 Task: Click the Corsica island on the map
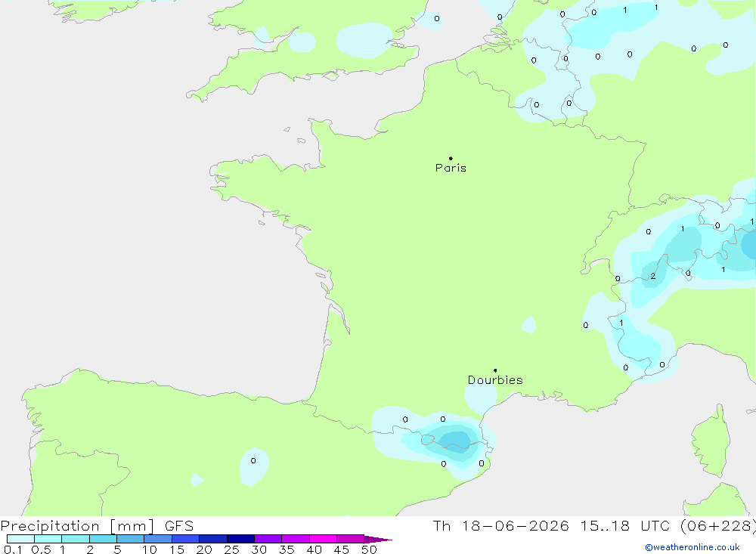pos(711,441)
